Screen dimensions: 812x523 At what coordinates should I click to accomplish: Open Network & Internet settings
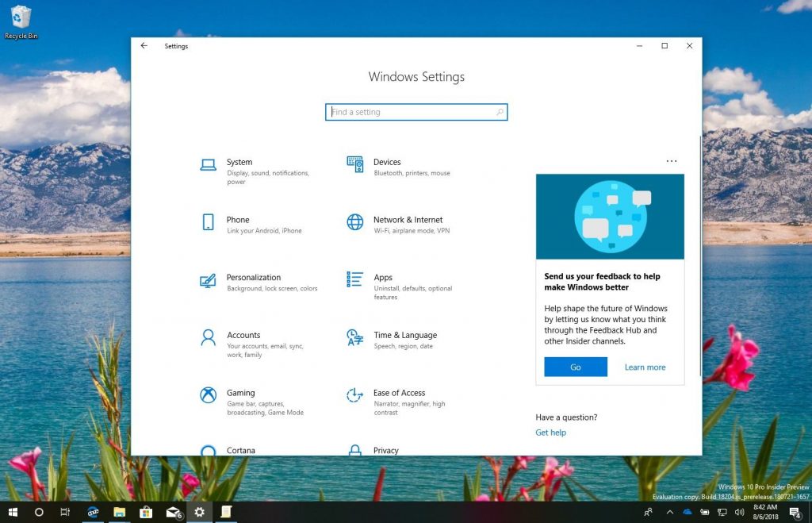coord(408,221)
